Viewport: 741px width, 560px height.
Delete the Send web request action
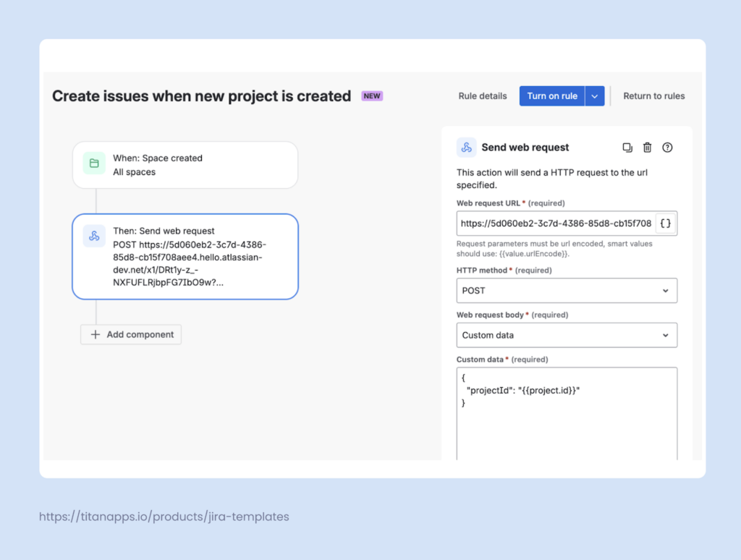point(647,147)
